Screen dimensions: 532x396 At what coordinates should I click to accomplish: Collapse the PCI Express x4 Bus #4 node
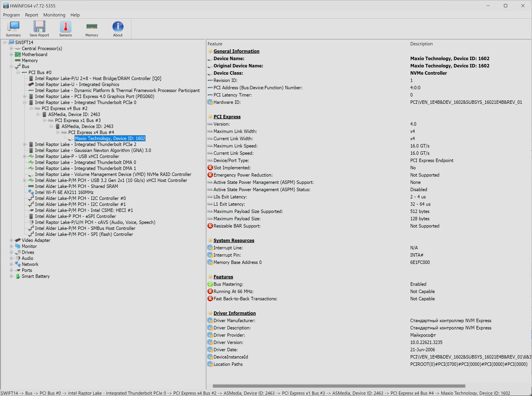tap(58, 132)
